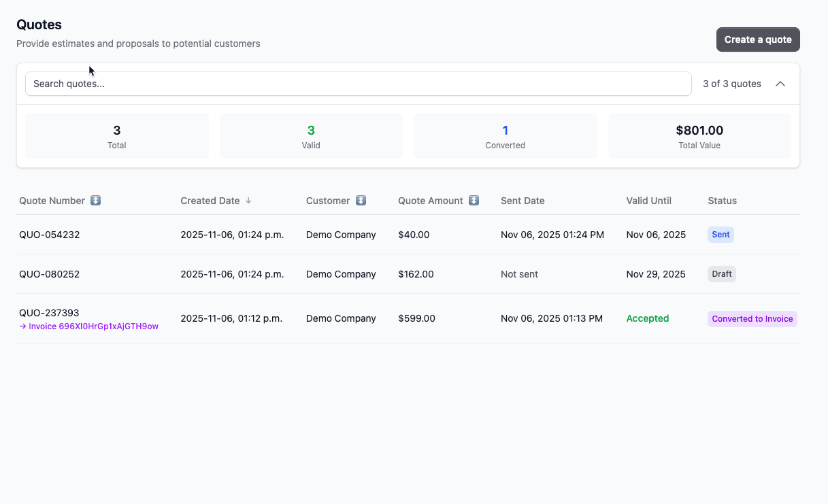This screenshot has height=504, width=828.
Task: Click the Create a quote button
Action: pos(757,39)
